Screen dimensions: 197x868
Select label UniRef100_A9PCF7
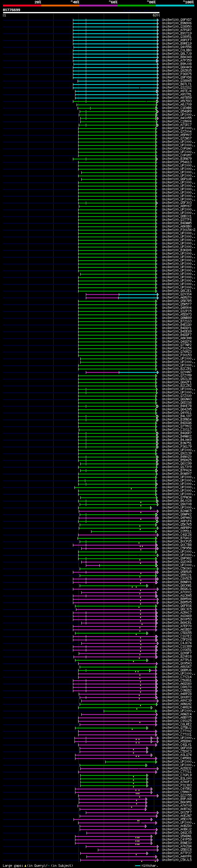(x=176, y=40)
